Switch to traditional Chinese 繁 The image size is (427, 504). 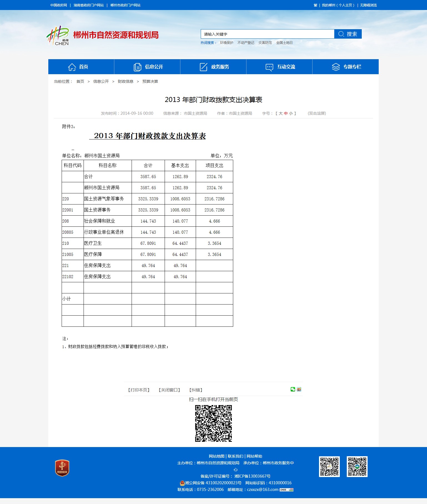(x=315, y=5)
